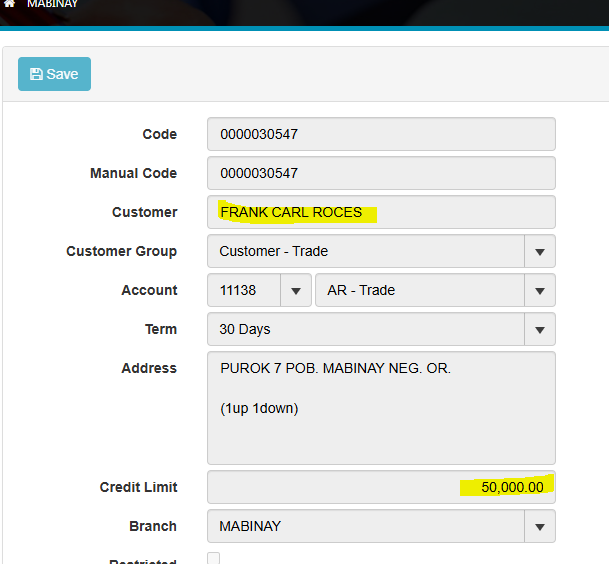Focus the Manual Code input field
Screen dimensions: 609x564
click(380, 173)
